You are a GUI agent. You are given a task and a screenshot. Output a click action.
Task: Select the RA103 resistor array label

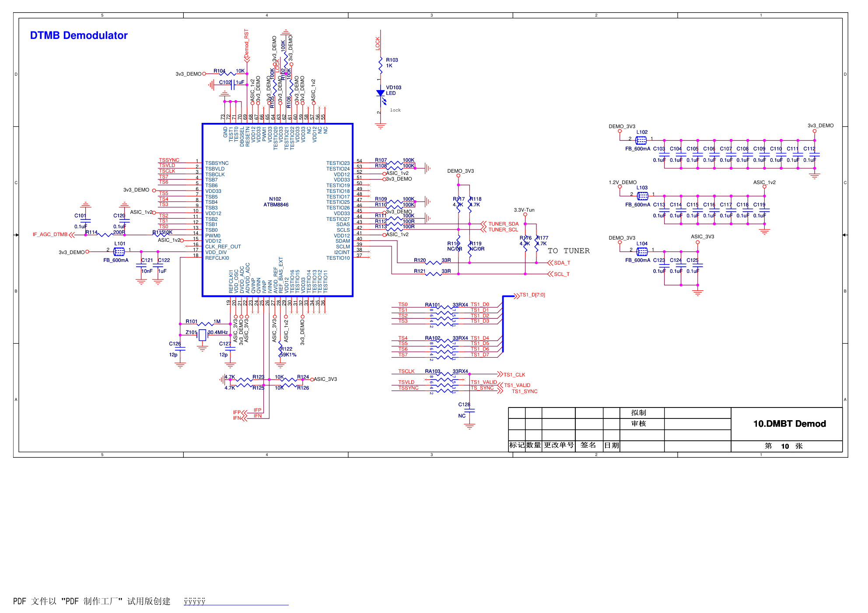[433, 371]
